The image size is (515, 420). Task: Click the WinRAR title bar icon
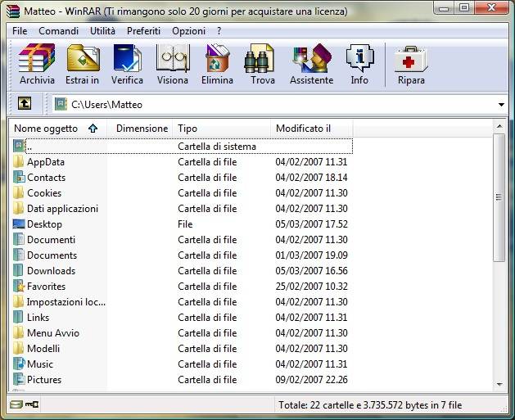13,11
